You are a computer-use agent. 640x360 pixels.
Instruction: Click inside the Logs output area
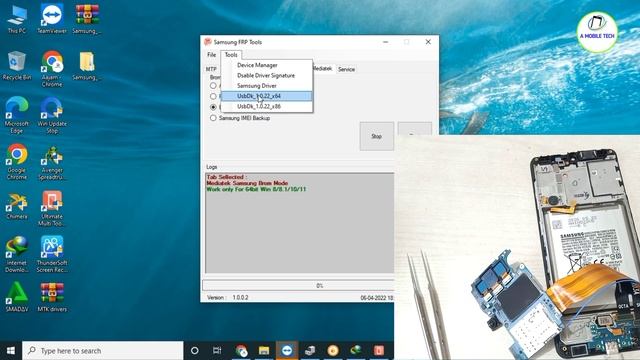tap(300, 223)
